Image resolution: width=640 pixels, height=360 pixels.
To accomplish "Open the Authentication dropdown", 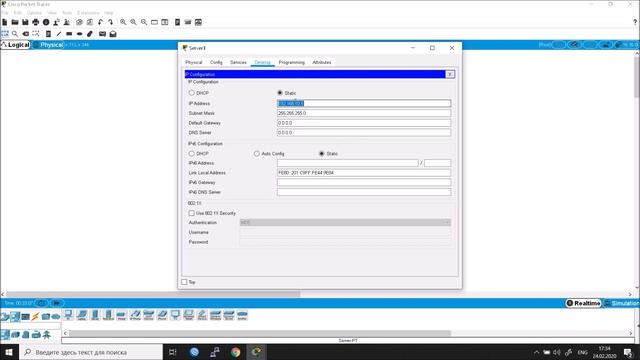I will (x=345, y=222).
